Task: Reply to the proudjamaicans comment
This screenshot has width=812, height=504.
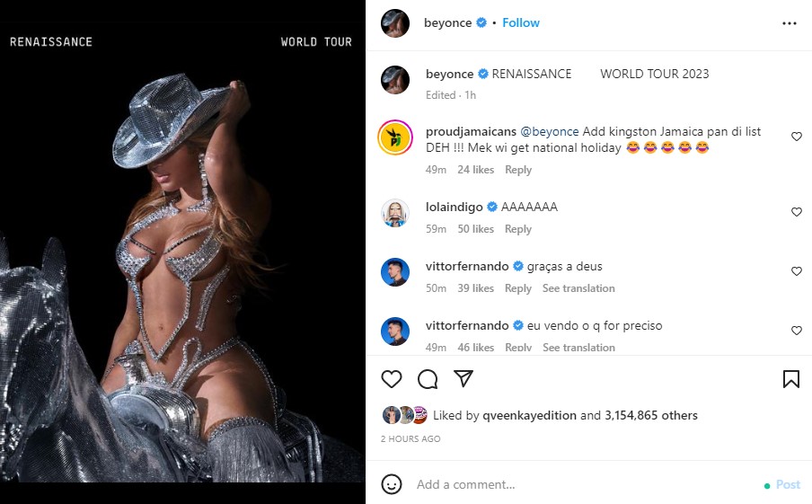Action: point(518,170)
